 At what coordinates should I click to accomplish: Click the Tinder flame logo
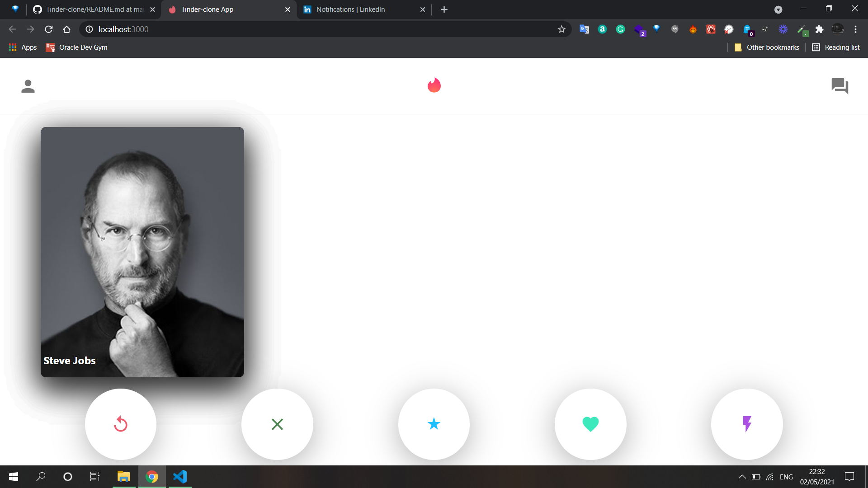point(434,85)
